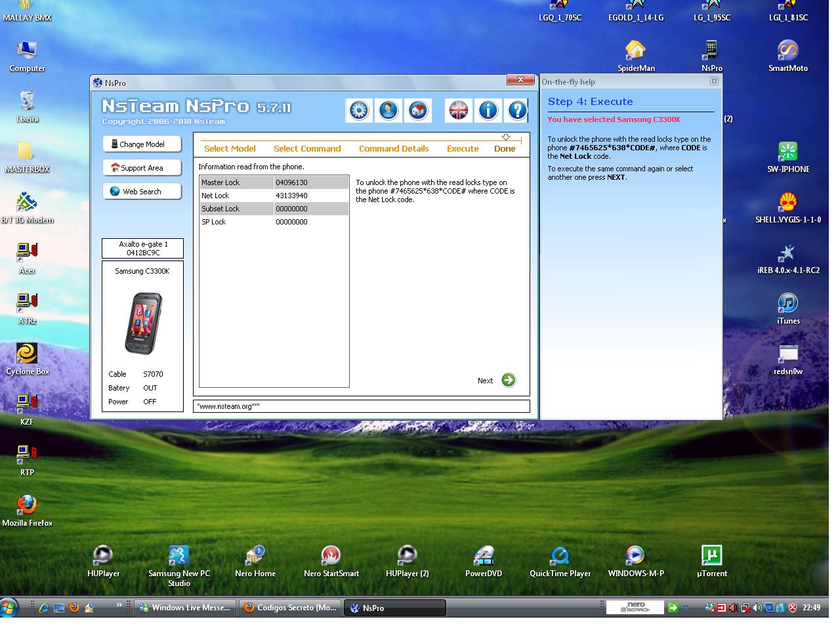Open the Acer desktop shortcut
840x630 pixels.
tap(27, 258)
